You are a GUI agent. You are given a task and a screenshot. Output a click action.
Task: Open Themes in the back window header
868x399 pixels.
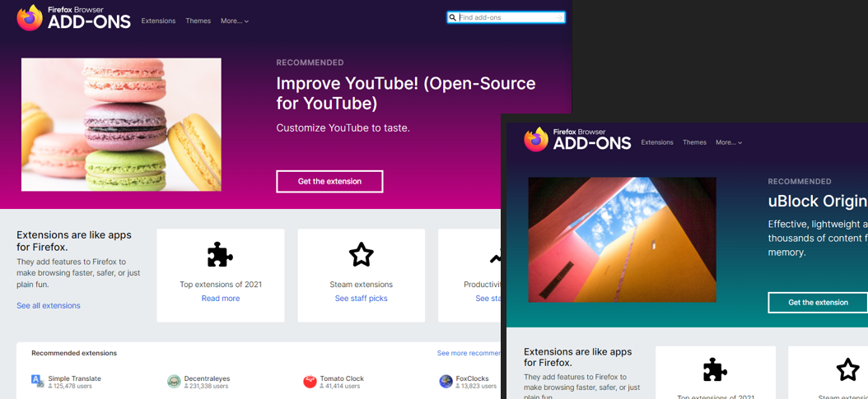coord(198,21)
